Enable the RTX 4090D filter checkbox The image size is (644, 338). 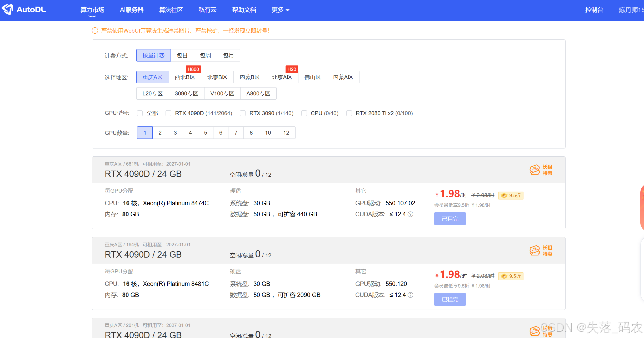[x=168, y=113]
